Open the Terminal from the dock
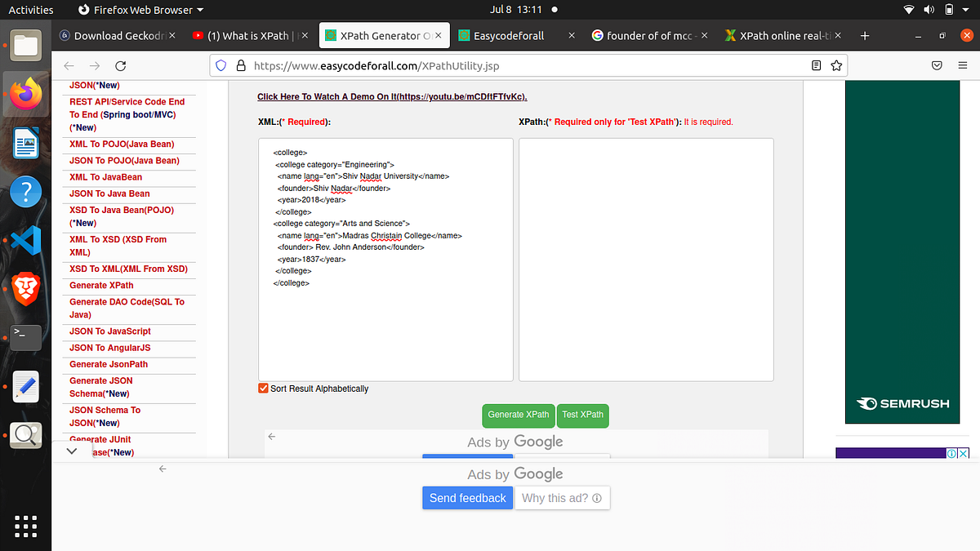The image size is (980, 551). pos(25,338)
